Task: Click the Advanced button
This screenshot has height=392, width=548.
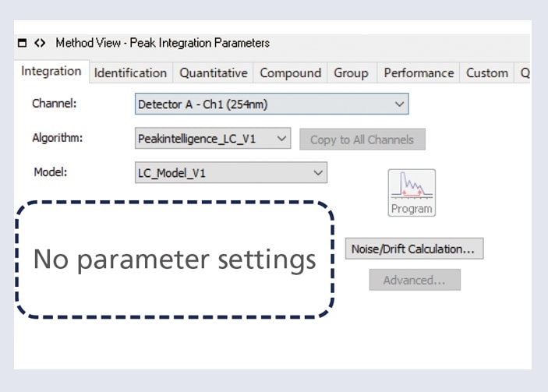Action: click(414, 280)
